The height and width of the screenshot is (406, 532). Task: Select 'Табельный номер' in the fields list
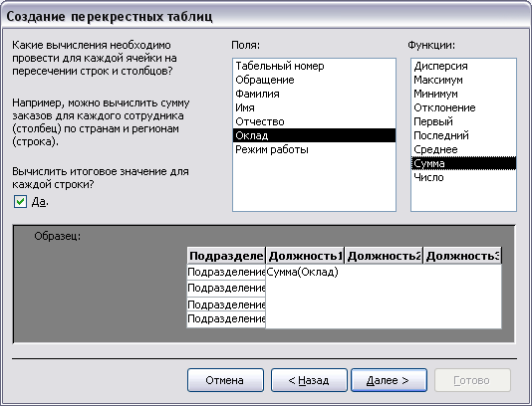tap(314, 66)
